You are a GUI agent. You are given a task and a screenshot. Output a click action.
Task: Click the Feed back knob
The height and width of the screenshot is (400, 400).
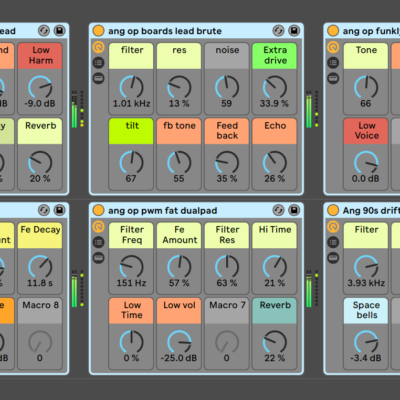click(x=227, y=163)
